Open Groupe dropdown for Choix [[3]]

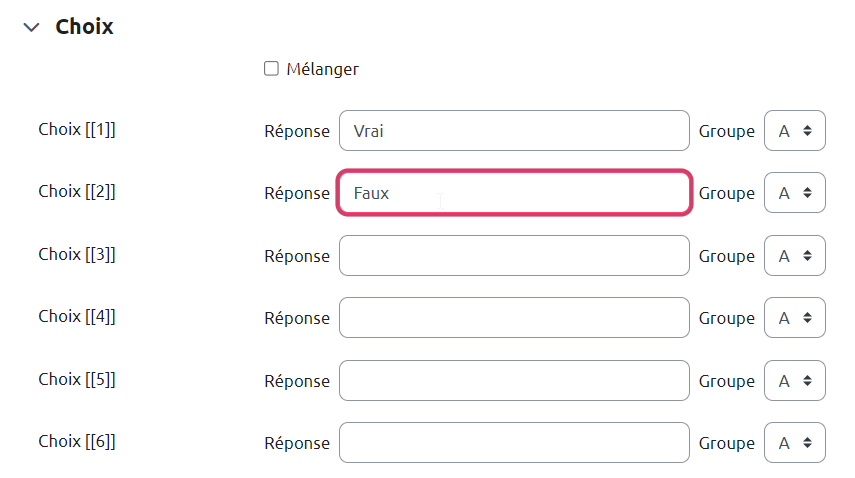[x=794, y=256]
